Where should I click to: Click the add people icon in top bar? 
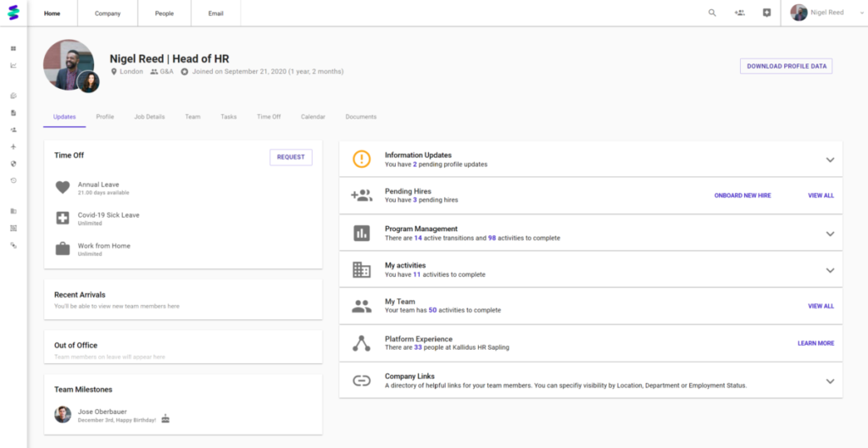(739, 13)
